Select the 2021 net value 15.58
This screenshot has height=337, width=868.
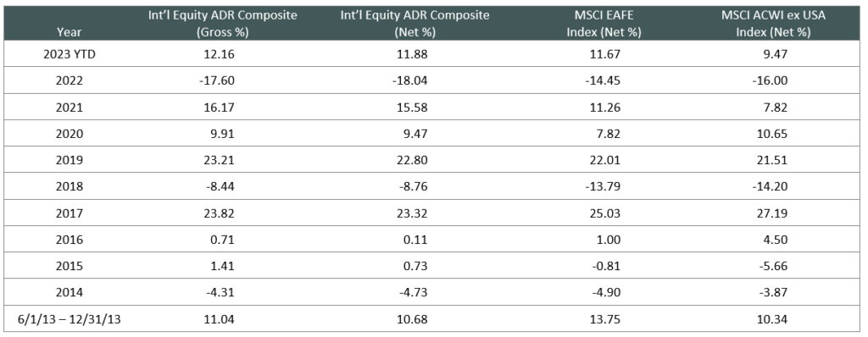coord(415,108)
